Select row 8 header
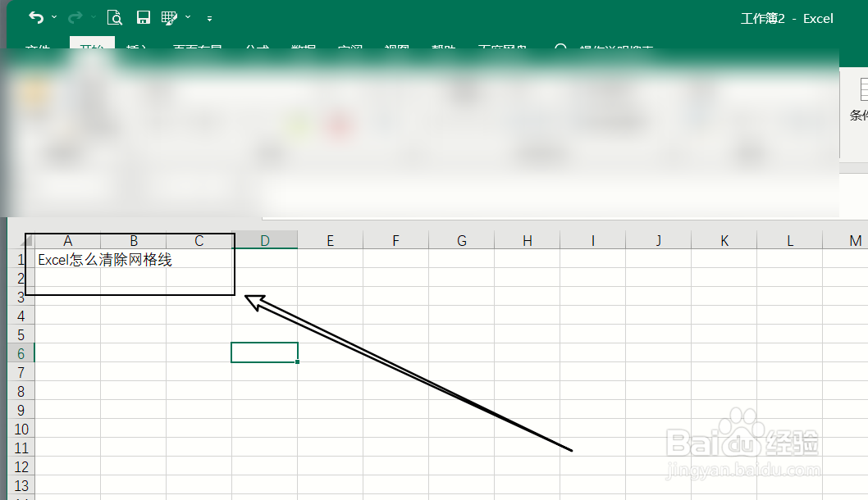This screenshot has width=868, height=500. tap(21, 391)
